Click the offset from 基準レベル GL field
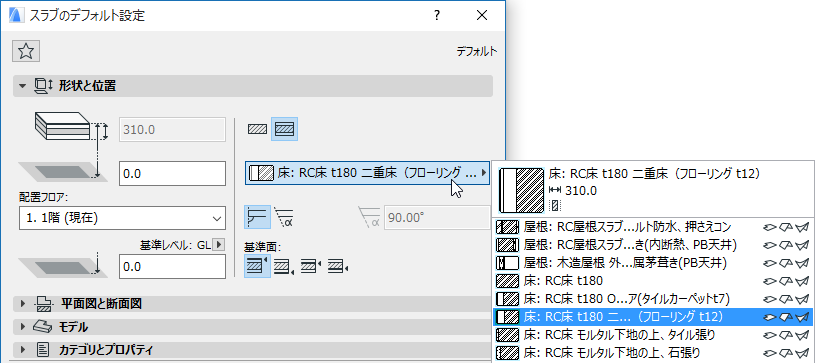The width and height of the screenshot is (815, 363). tap(173, 266)
